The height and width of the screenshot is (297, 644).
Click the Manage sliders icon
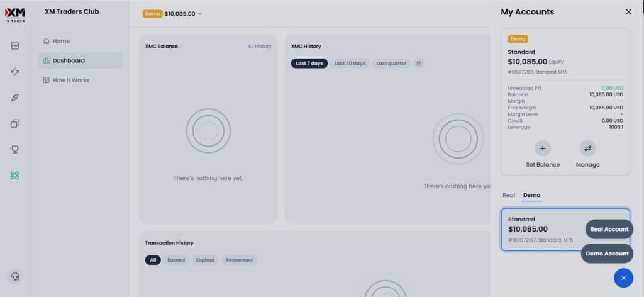(x=588, y=148)
